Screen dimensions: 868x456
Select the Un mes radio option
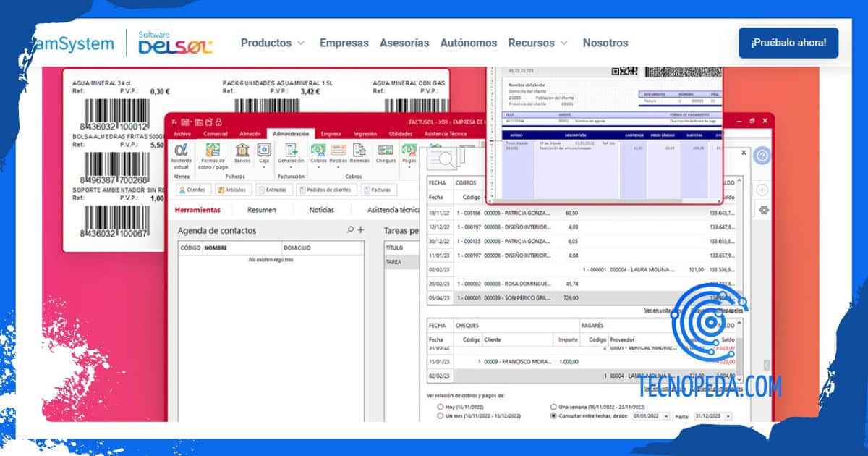click(x=441, y=416)
